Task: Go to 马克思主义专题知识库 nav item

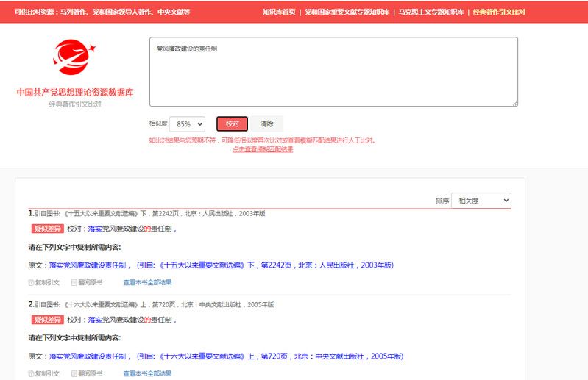Action: point(431,12)
